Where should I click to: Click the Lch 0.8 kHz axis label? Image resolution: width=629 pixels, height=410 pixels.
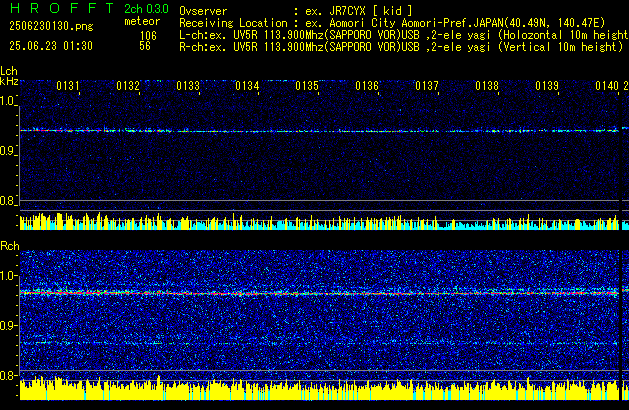(x=8, y=201)
